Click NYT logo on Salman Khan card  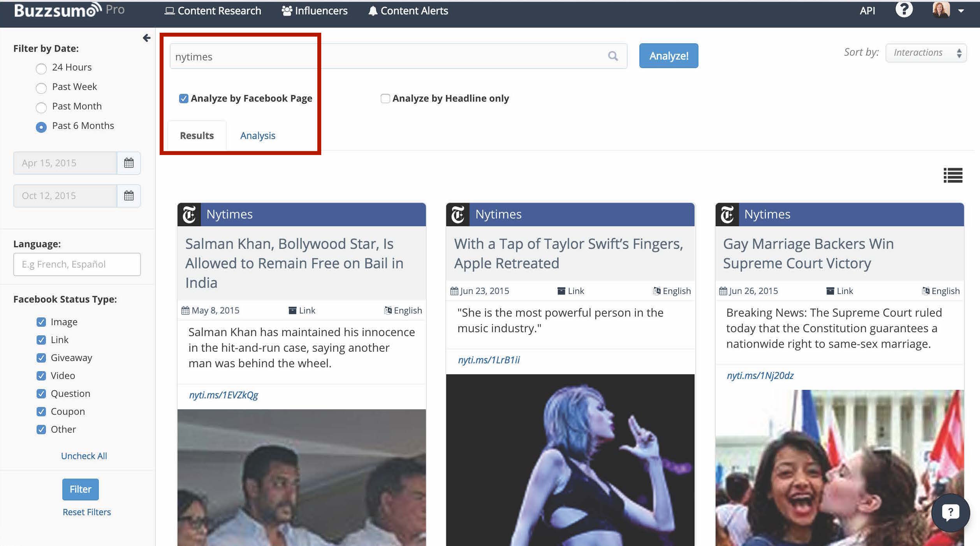(x=189, y=214)
